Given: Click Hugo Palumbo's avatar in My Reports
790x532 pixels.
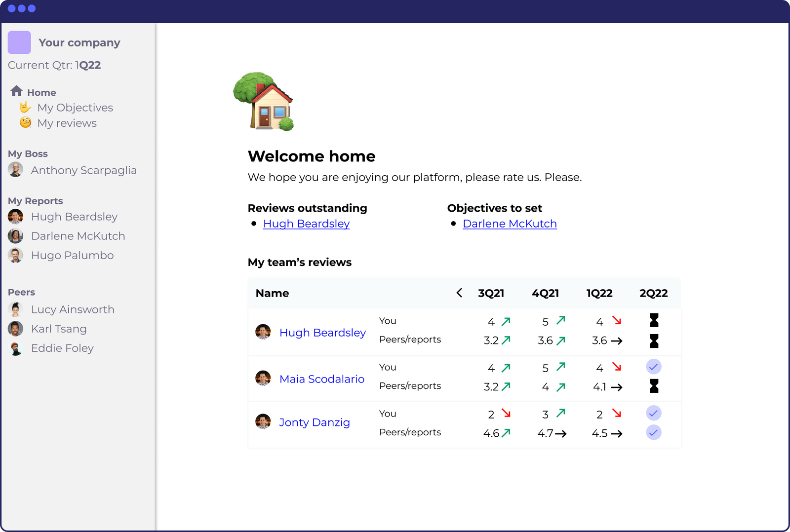Looking at the screenshot, I should coord(15,255).
